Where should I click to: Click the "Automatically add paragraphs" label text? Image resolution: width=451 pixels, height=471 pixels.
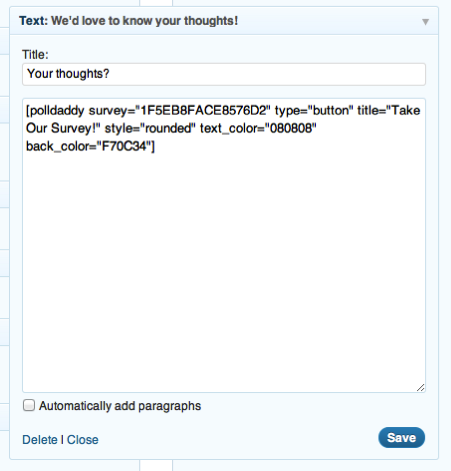click(x=120, y=406)
